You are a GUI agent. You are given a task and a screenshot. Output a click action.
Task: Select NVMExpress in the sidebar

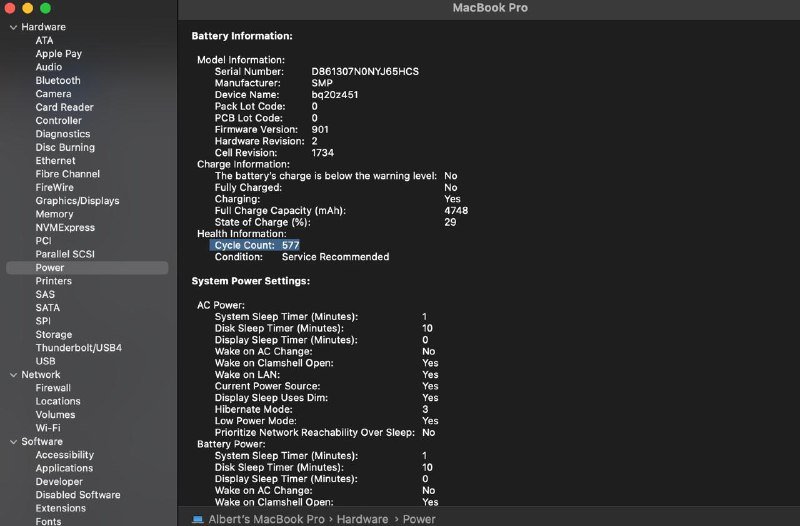click(x=65, y=228)
